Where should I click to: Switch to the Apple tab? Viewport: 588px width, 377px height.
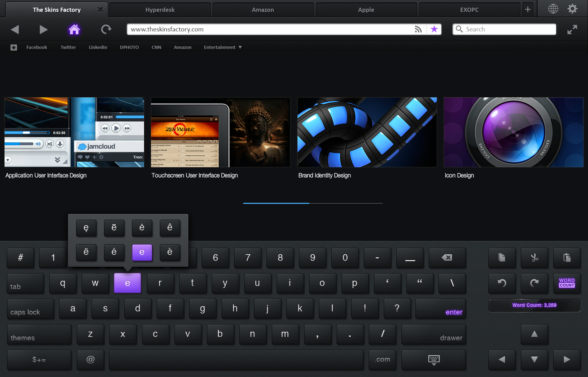(x=366, y=10)
